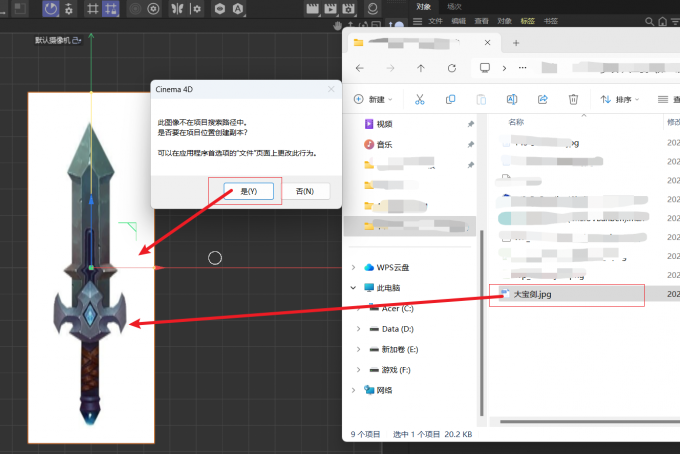Open the 文件 menu in Object Manager

tap(435, 21)
